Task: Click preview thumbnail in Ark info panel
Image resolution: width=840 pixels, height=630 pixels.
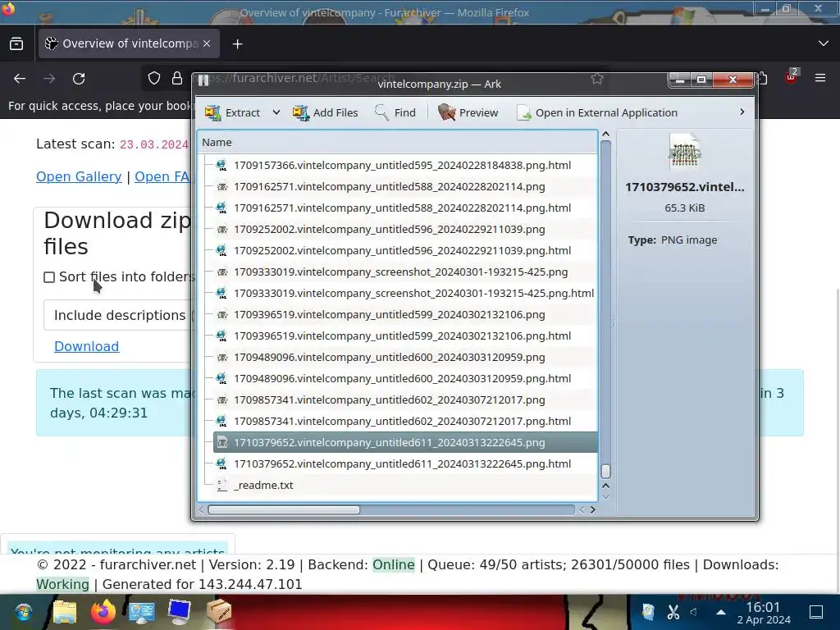Action: (684, 152)
